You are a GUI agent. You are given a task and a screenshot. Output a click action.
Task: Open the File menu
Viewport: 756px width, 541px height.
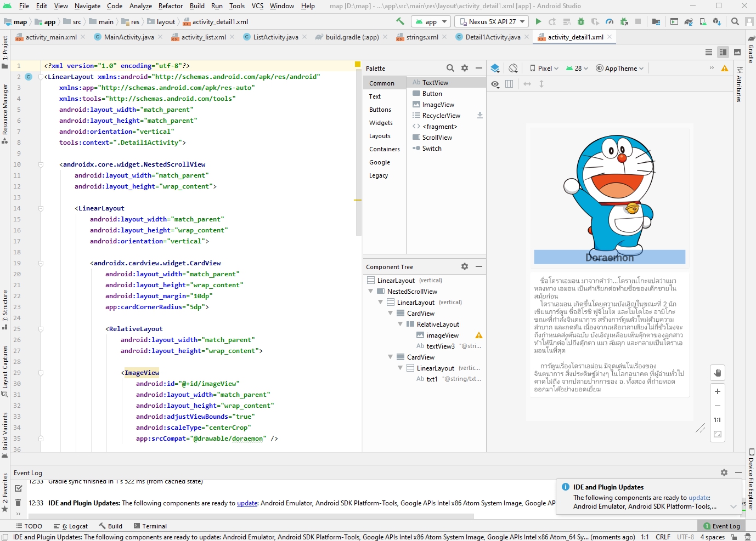point(24,6)
